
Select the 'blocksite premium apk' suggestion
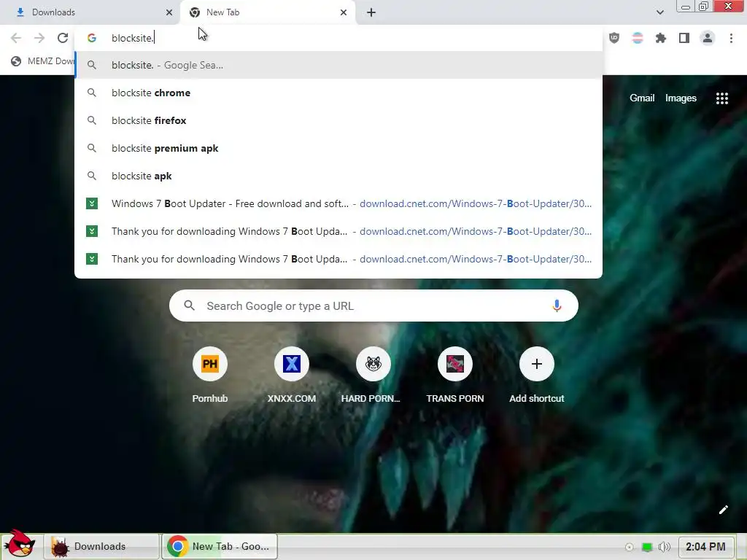(338, 148)
